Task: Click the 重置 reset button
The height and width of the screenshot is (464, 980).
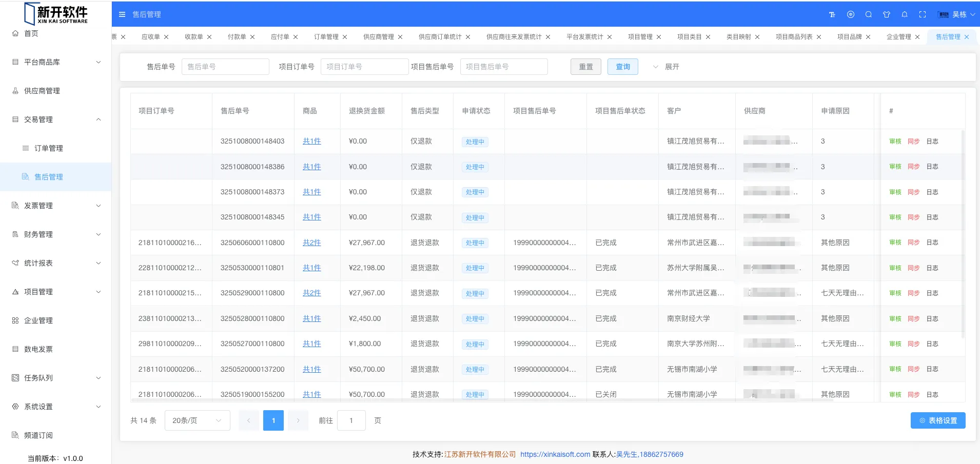Action: click(x=585, y=67)
